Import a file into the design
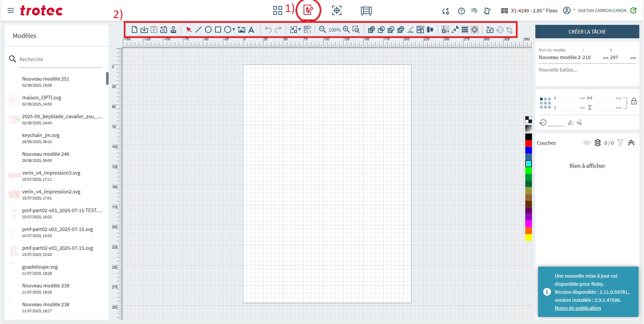 pos(144,30)
